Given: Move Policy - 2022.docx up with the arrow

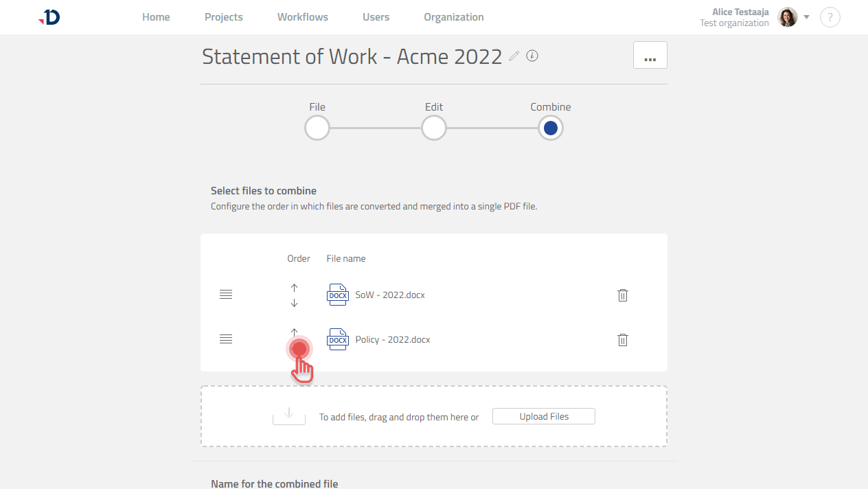Looking at the screenshot, I should (x=294, y=332).
